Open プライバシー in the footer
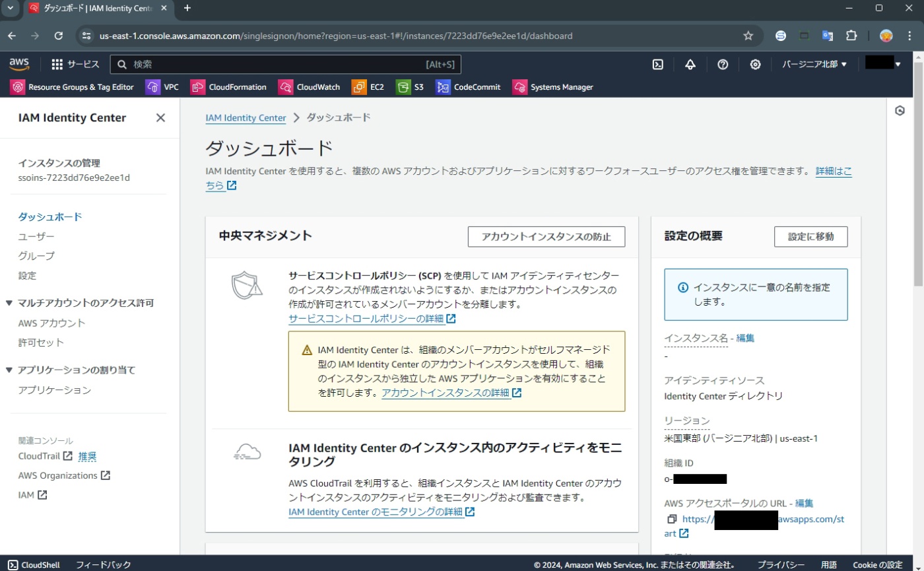Image resolution: width=924 pixels, height=571 pixels. (781, 564)
